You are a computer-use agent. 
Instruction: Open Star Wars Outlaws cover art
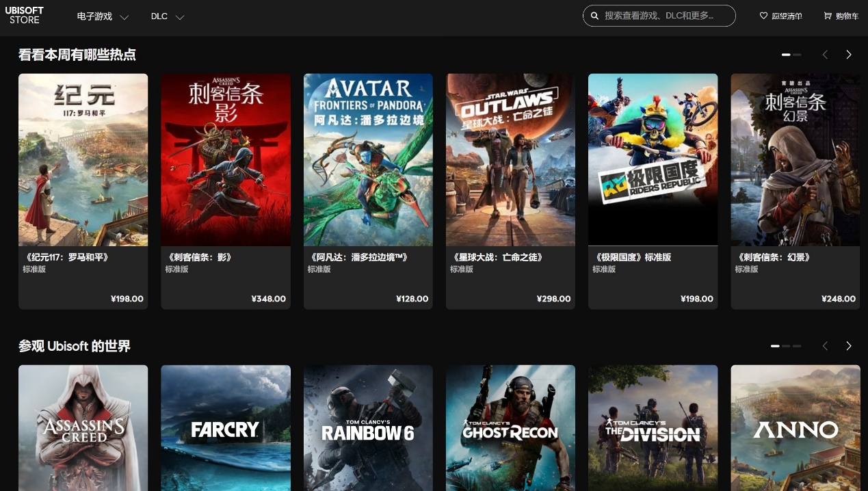click(510, 159)
